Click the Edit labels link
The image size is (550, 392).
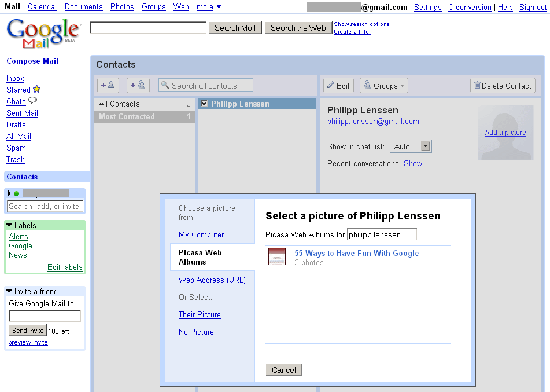pos(65,267)
